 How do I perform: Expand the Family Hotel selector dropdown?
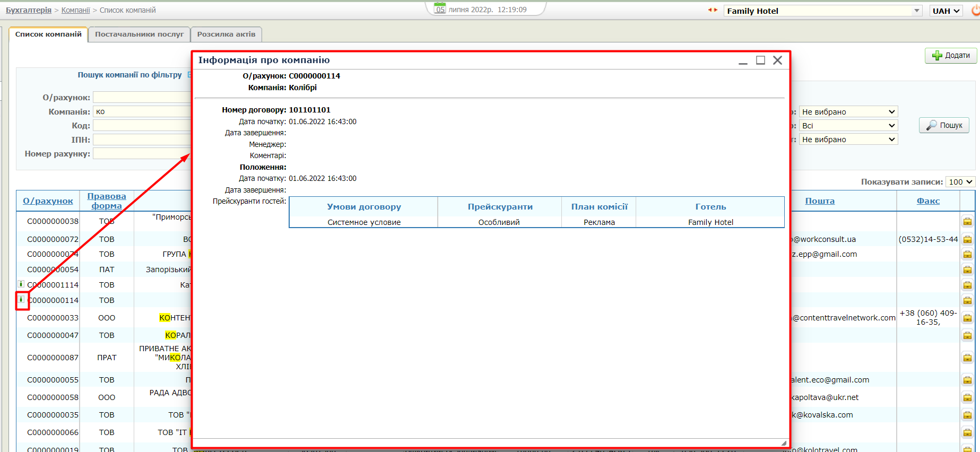[917, 11]
